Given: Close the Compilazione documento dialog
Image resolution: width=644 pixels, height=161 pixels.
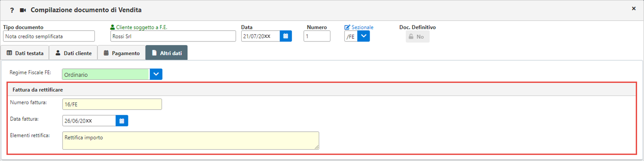Looking at the screenshot, I should pyautogui.click(x=634, y=8).
